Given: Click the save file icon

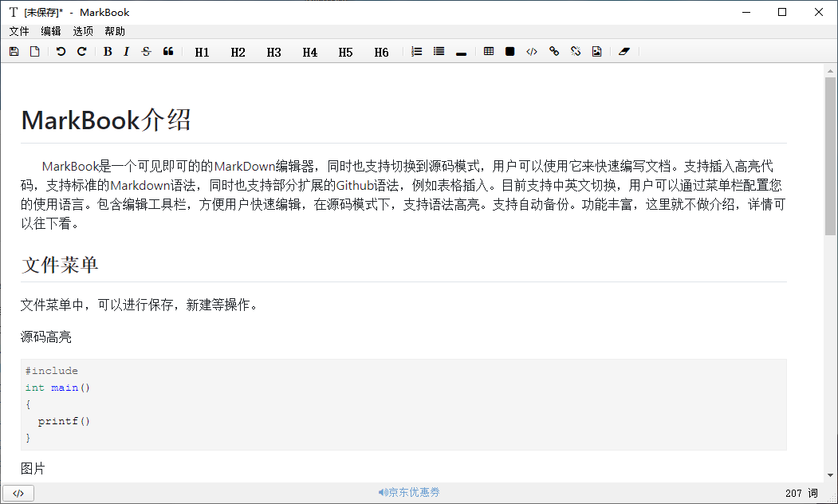Looking at the screenshot, I should (14, 52).
